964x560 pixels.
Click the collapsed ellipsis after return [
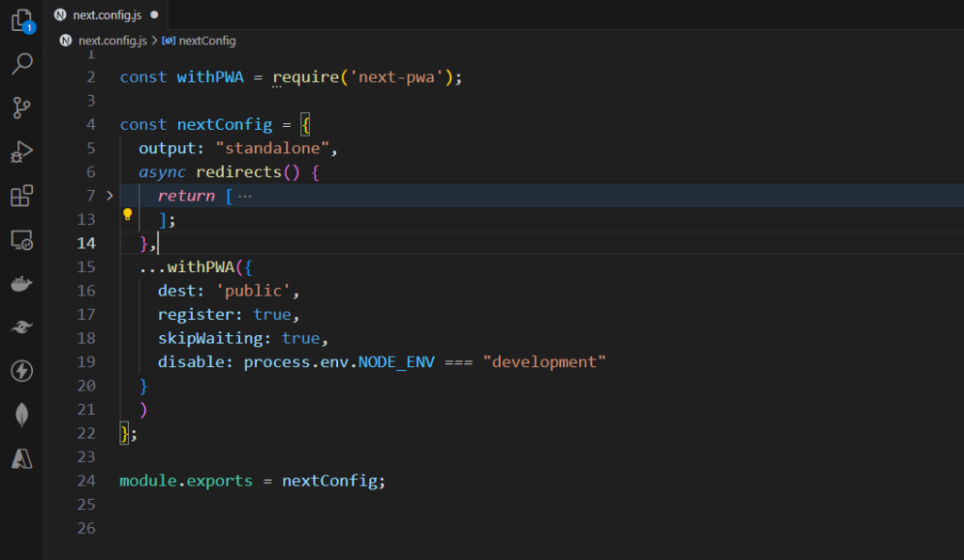tap(245, 196)
